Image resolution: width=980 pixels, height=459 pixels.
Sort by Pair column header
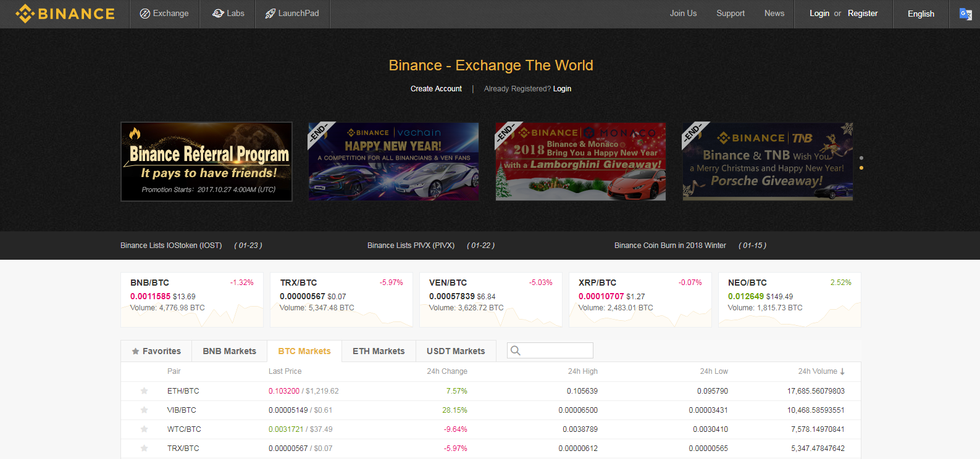tap(174, 371)
